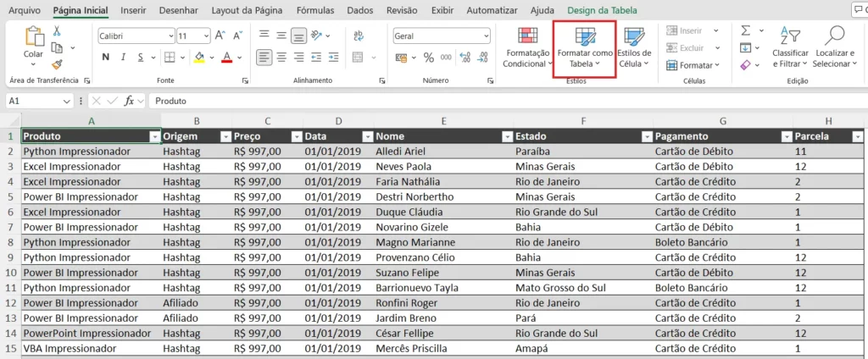The height and width of the screenshot is (359, 868).
Task: Click the Format Painter brush icon
Action: [x=57, y=64]
